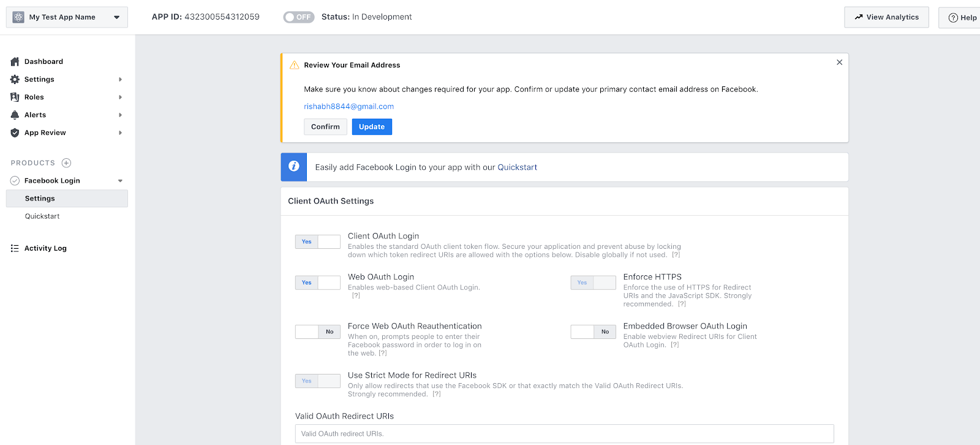Expand the App Review submenu arrow
The height and width of the screenshot is (445, 980).
coord(121,133)
